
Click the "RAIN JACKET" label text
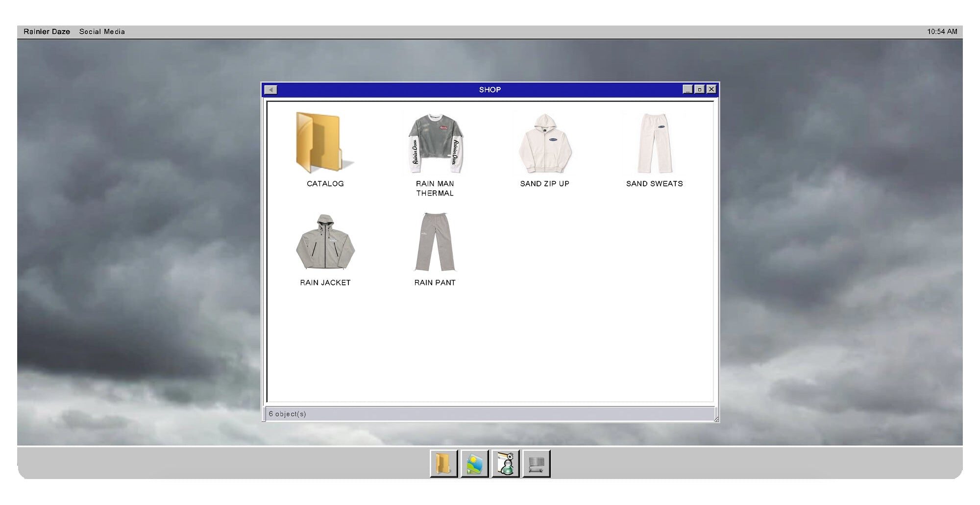pos(325,283)
